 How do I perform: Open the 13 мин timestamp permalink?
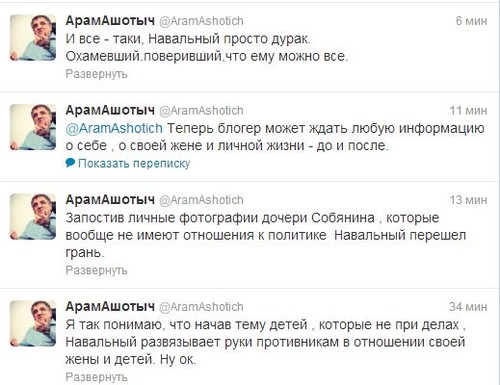coord(468,200)
